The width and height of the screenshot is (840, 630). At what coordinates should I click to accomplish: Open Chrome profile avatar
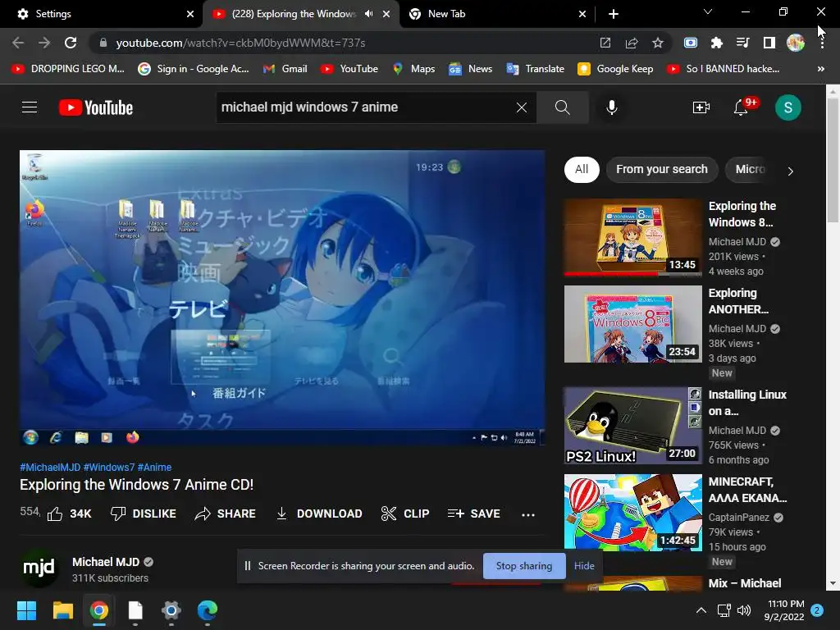pyautogui.click(x=796, y=43)
